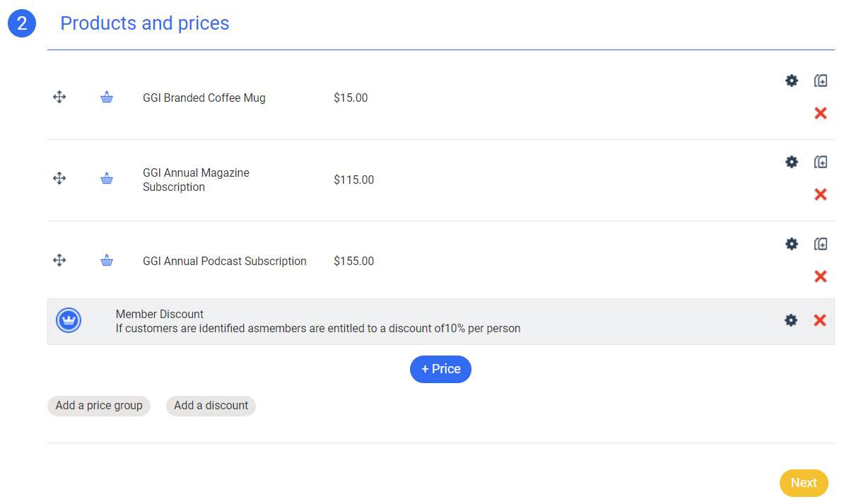Duplicate the GGI Annual Podcast Subscription
The height and width of the screenshot is (504, 849).
(821, 244)
